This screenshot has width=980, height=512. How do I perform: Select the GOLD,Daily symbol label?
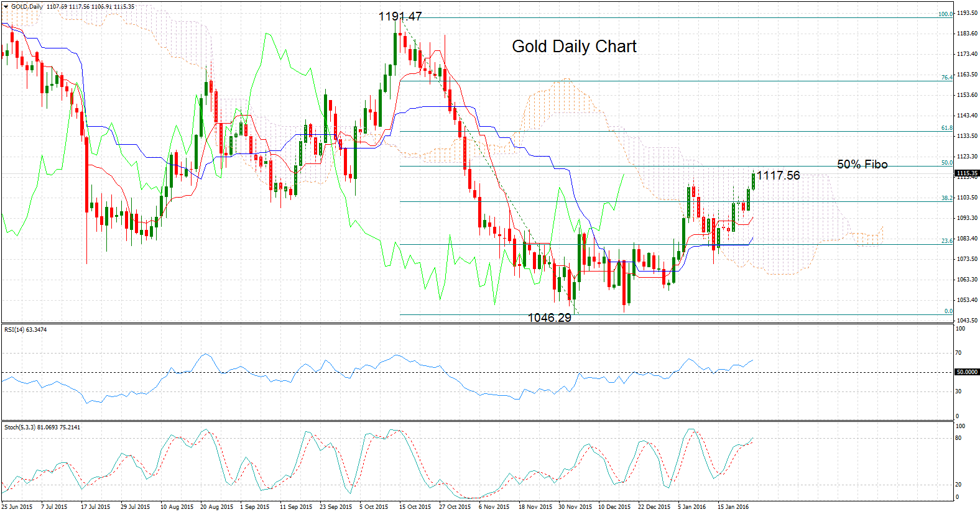[27, 7]
